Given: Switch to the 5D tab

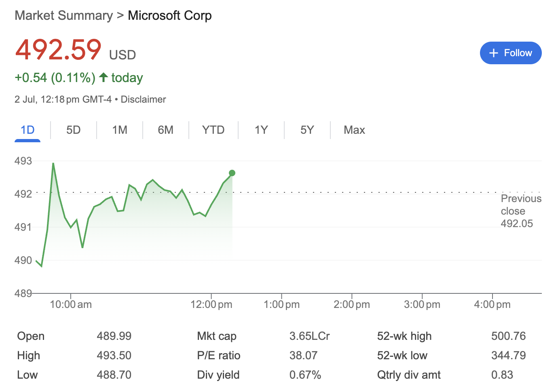Looking at the screenshot, I should (x=74, y=130).
